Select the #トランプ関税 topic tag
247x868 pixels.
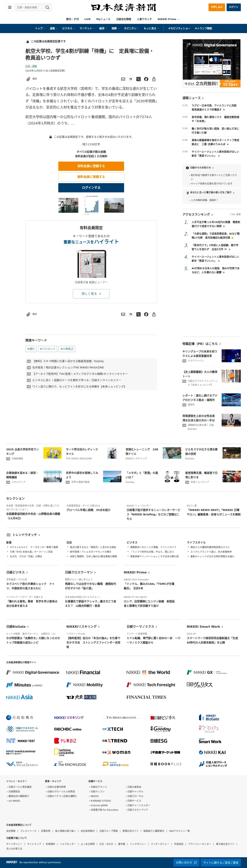pos(204,28)
